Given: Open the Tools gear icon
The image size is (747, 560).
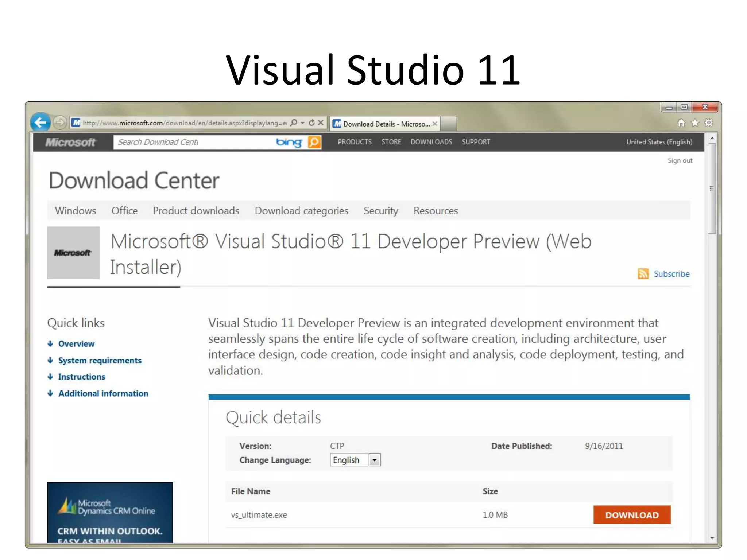Looking at the screenshot, I should (x=709, y=123).
